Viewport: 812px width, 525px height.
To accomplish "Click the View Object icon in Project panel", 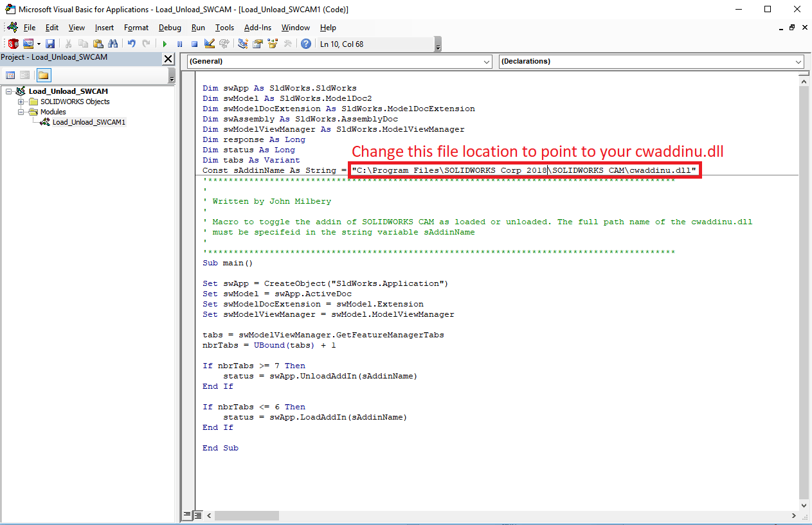I will tap(25, 75).
